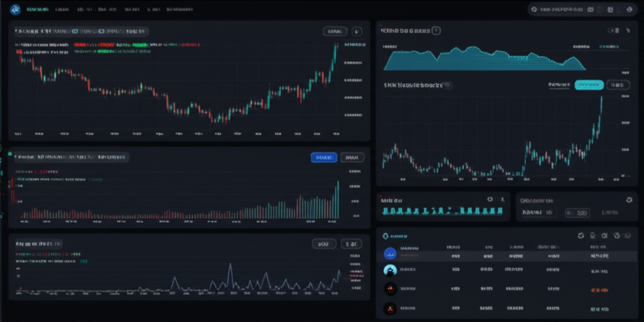Click the last dim icon in the table panel toolbar
This screenshot has height=322, width=644.
pos(628,236)
